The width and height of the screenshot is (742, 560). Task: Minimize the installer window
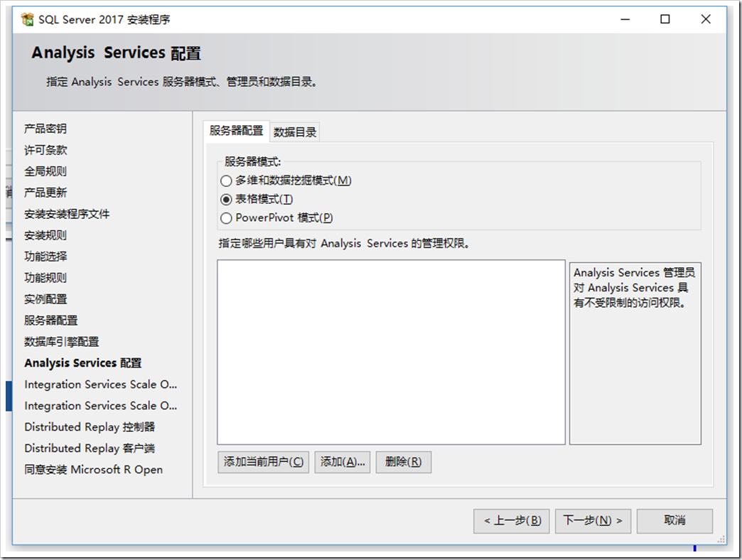tap(625, 19)
